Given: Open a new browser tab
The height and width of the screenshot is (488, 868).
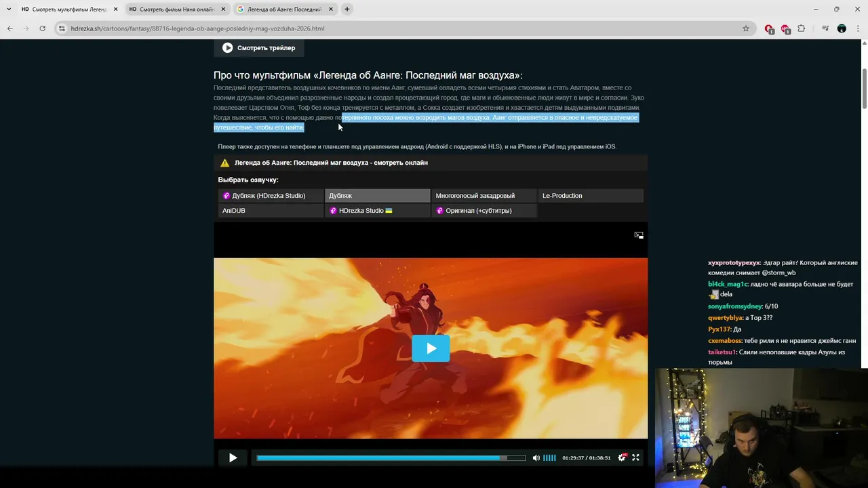Looking at the screenshot, I should click(x=347, y=9).
